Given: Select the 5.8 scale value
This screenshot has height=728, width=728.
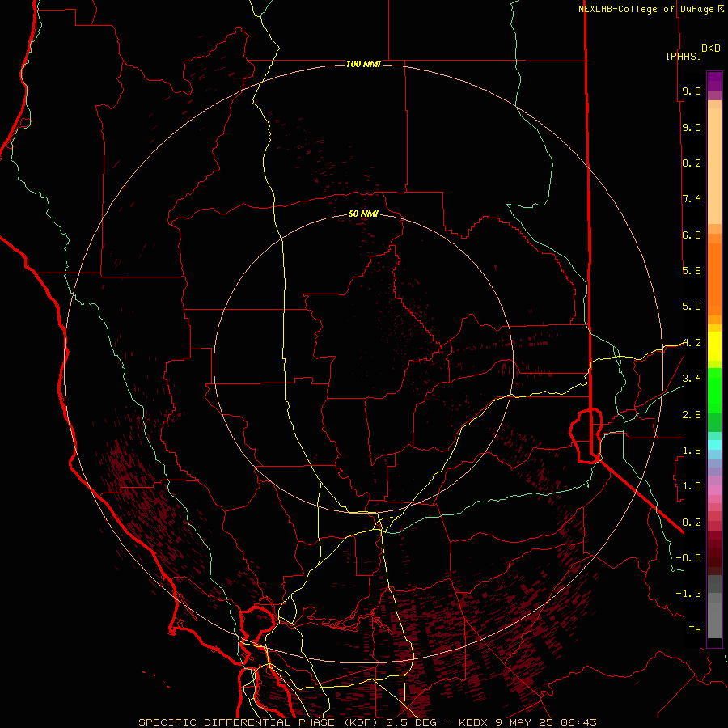Looking at the screenshot, I should click(692, 271).
